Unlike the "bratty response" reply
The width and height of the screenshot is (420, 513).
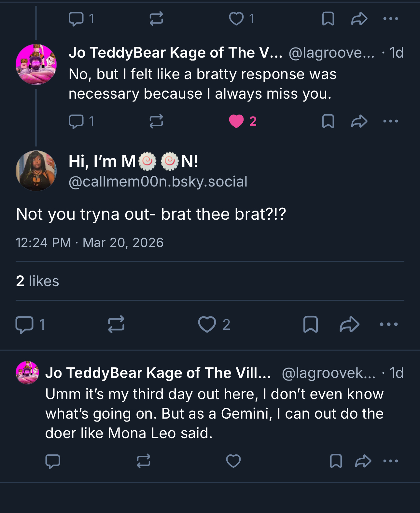click(237, 121)
